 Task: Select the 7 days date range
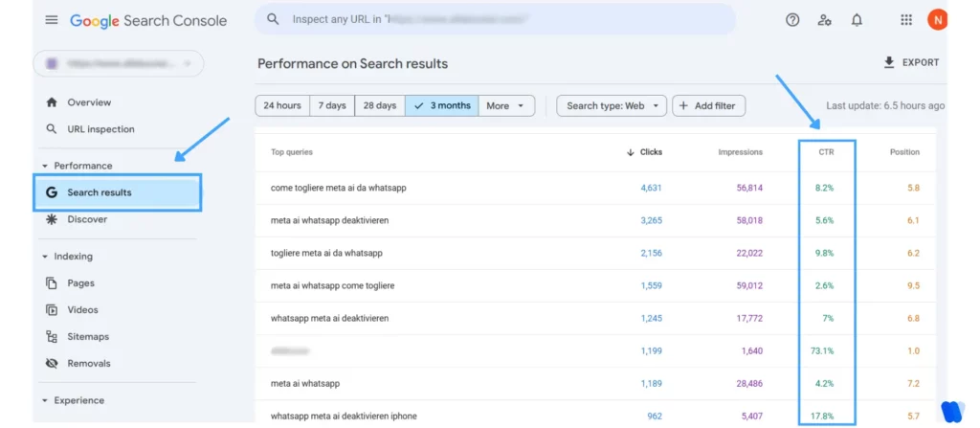pos(332,105)
